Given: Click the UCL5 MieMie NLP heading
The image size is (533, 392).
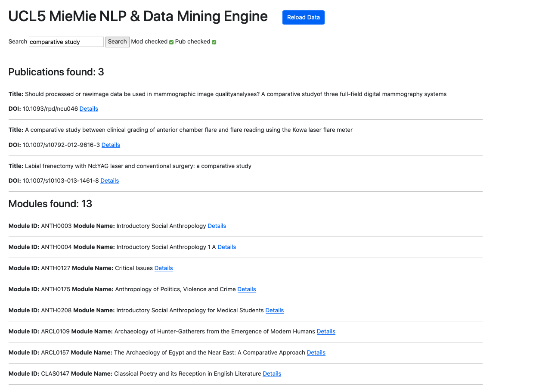Looking at the screenshot, I should pos(138,16).
